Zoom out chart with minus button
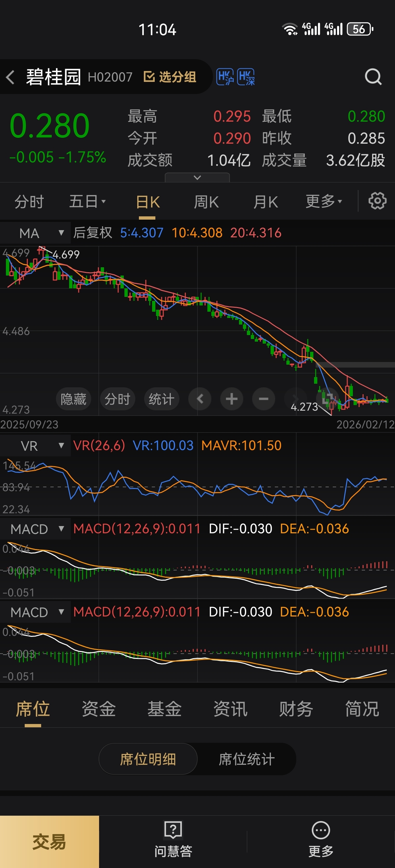 pos(263,399)
